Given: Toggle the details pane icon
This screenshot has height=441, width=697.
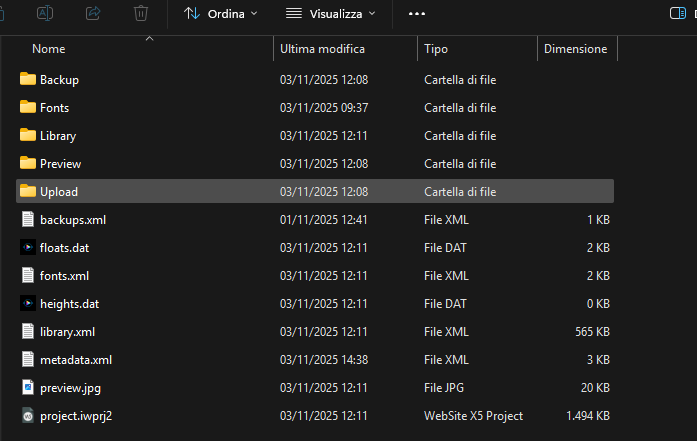Looking at the screenshot, I should (x=677, y=14).
